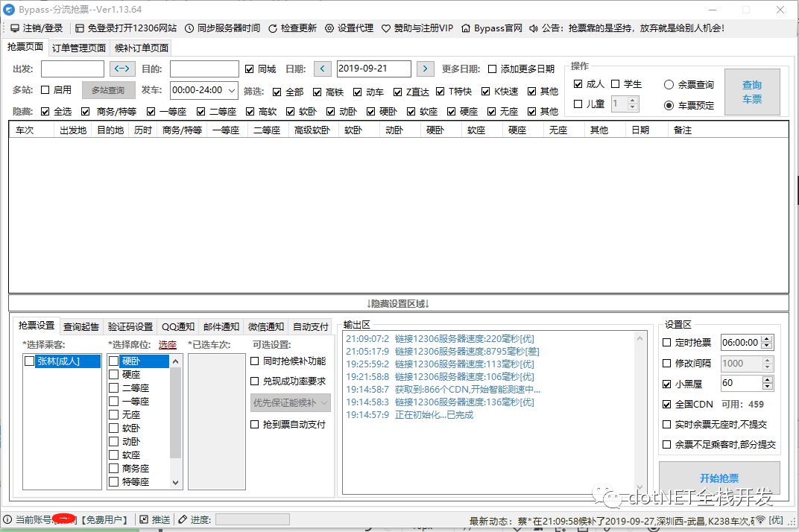Open 免登录打开12306网站 toolbar item
This screenshot has width=799, height=532.
point(126,28)
